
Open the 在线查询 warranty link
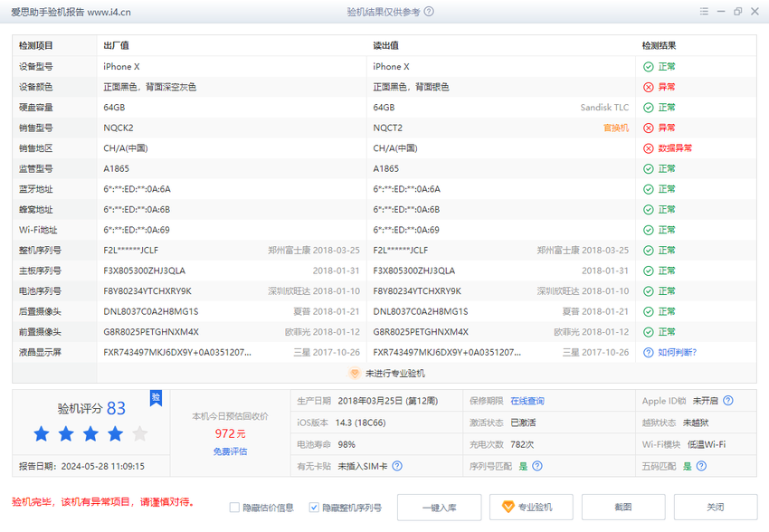tap(527, 401)
